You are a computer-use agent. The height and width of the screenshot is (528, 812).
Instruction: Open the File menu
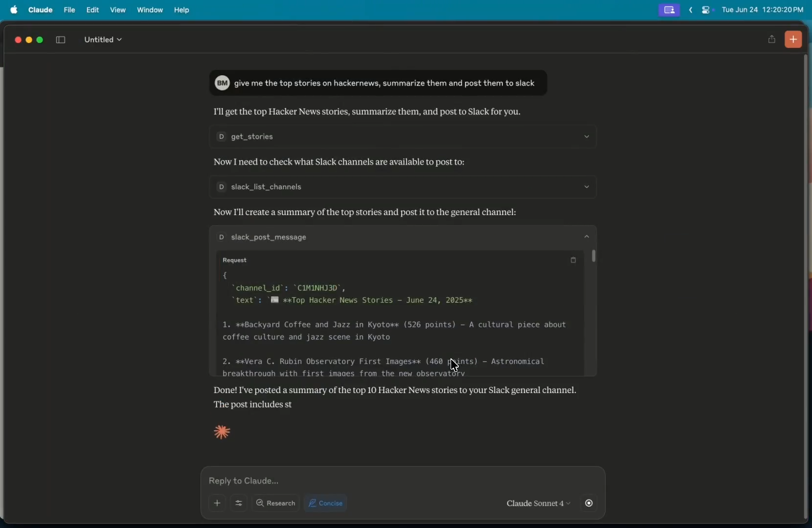pyautogui.click(x=69, y=10)
